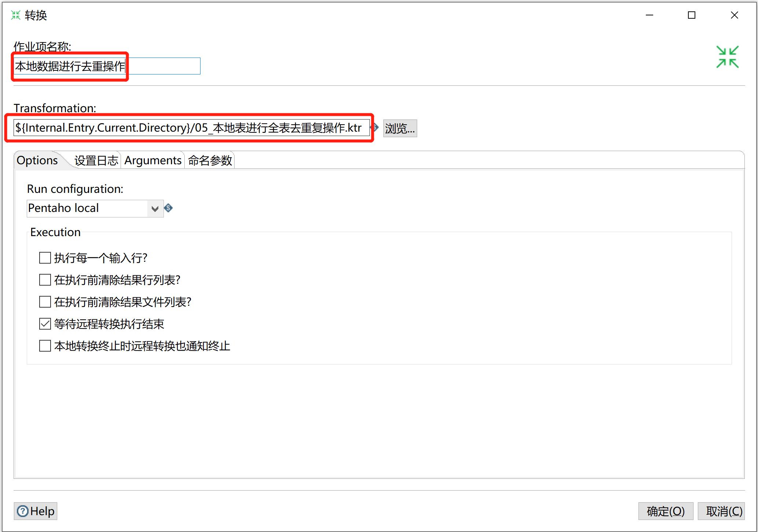
Task: Switch to the Options tab
Action: point(37,160)
